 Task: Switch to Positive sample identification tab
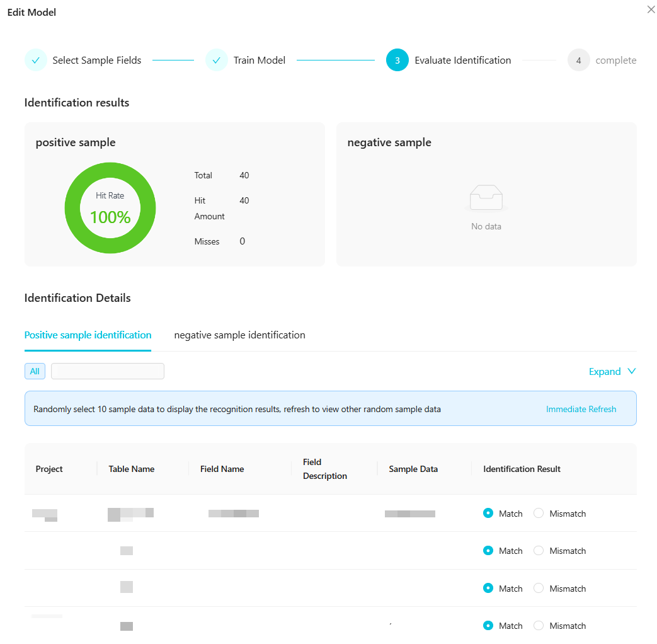[x=88, y=335]
